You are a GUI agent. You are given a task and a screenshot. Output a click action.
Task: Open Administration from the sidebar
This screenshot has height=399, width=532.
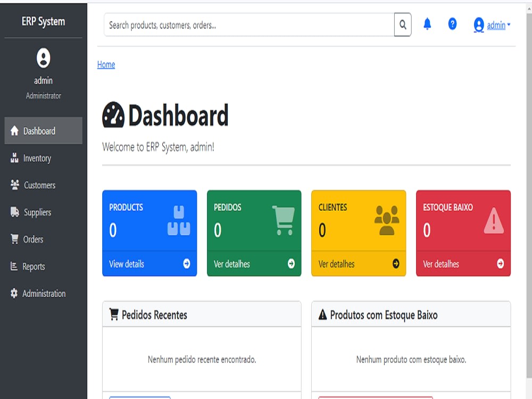pos(44,294)
